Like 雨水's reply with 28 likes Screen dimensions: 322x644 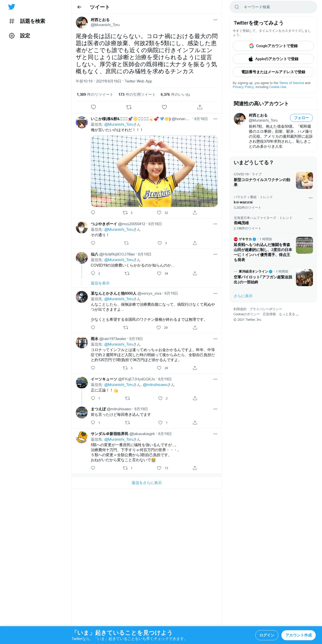click(159, 368)
